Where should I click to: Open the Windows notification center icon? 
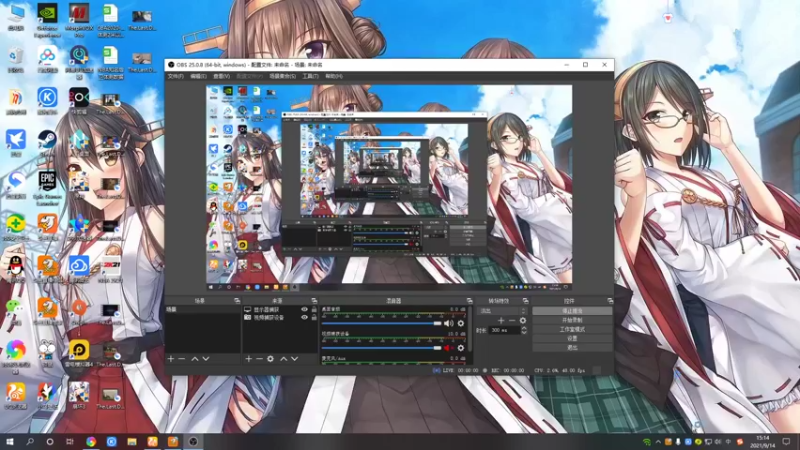(786, 442)
